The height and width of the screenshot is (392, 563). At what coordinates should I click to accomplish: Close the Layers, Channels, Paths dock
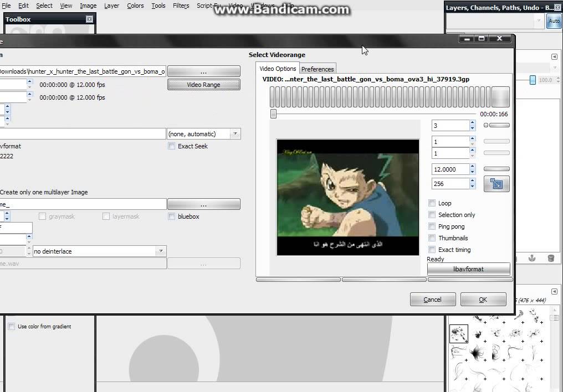coord(558,8)
